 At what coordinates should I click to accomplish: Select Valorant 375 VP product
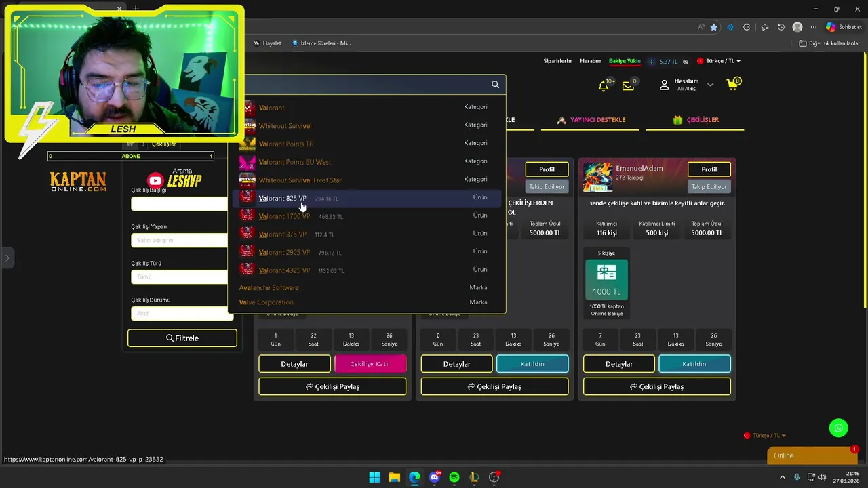(367, 234)
